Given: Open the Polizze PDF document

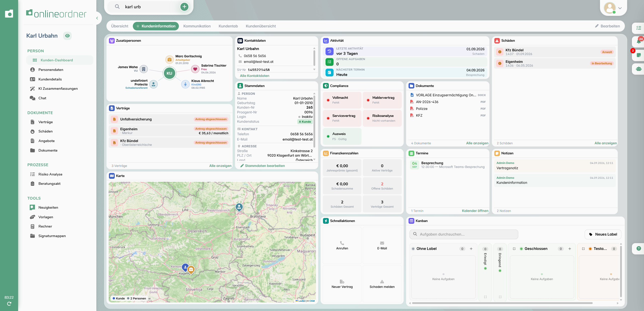Looking at the screenshot, I should 448,109.
